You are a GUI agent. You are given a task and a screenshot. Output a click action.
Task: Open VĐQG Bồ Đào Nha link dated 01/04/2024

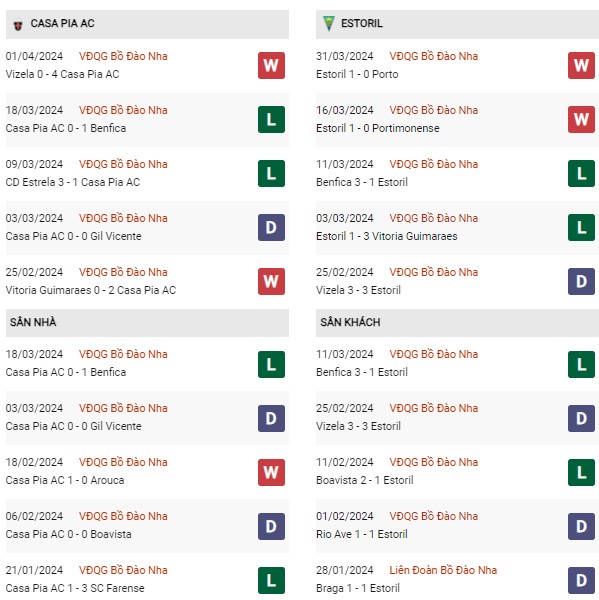[x=123, y=56]
